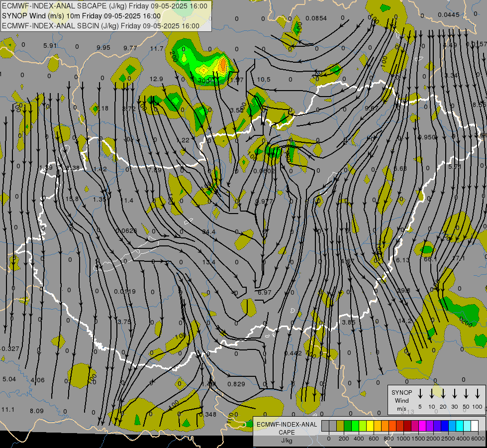Screen dimensions: 487x448
Task: Click the 9.67 value on the map
Action: coord(372,108)
